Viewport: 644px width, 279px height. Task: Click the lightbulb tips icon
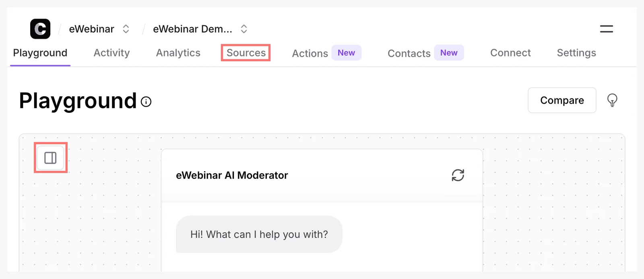point(612,100)
